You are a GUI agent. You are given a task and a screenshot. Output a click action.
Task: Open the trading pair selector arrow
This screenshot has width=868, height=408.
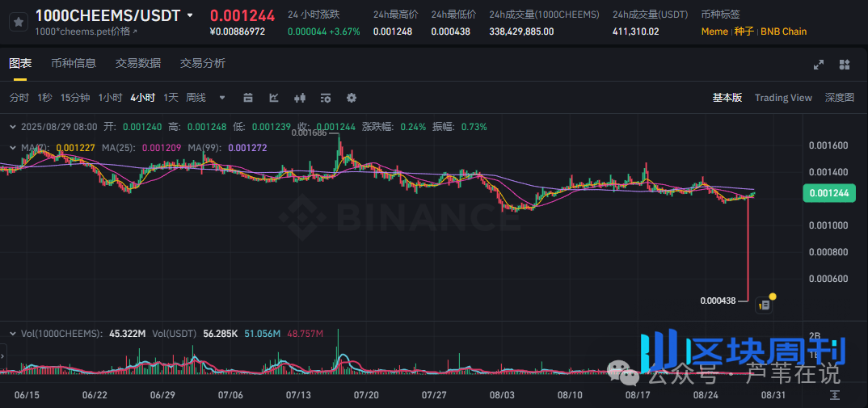click(x=191, y=15)
